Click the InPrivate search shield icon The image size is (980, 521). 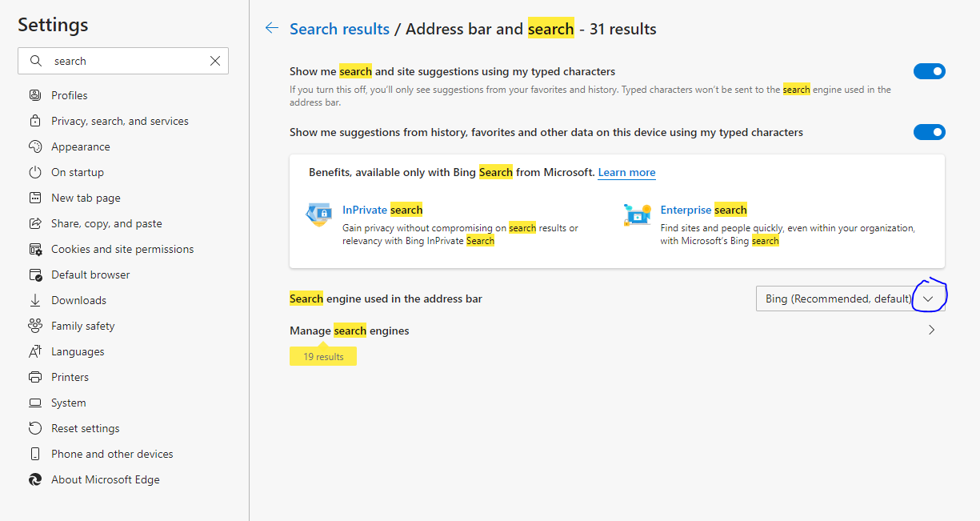[x=319, y=214]
